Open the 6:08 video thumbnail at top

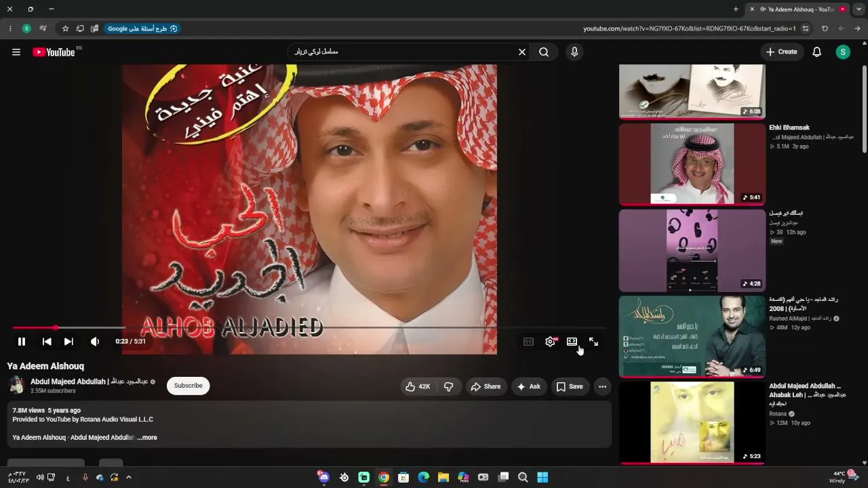point(692,91)
